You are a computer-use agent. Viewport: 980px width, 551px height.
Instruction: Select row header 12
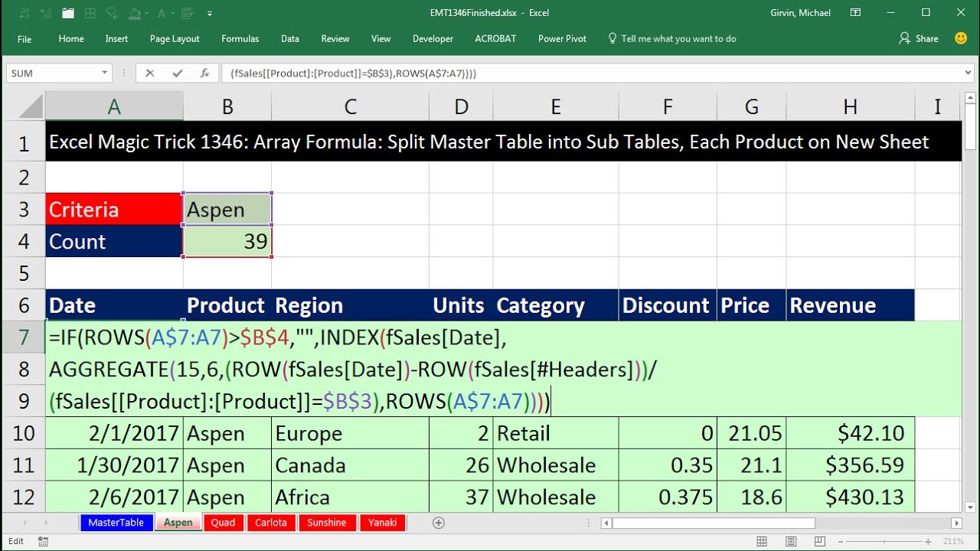pyautogui.click(x=23, y=497)
